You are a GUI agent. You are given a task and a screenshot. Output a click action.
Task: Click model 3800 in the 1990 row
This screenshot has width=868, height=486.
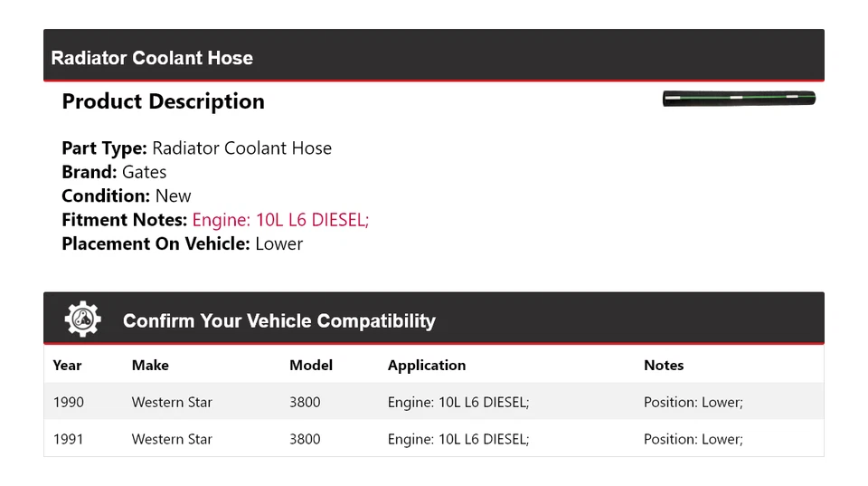tap(305, 402)
